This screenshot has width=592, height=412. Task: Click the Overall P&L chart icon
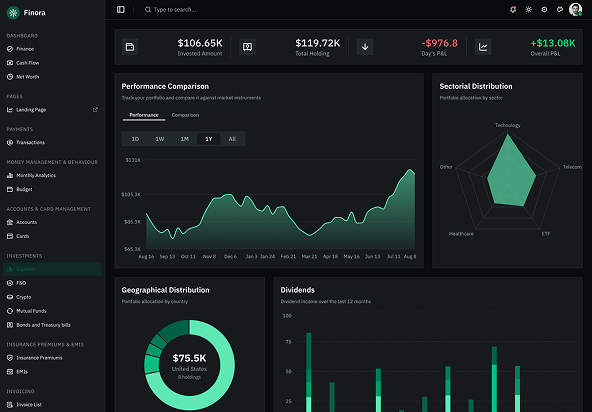point(483,47)
